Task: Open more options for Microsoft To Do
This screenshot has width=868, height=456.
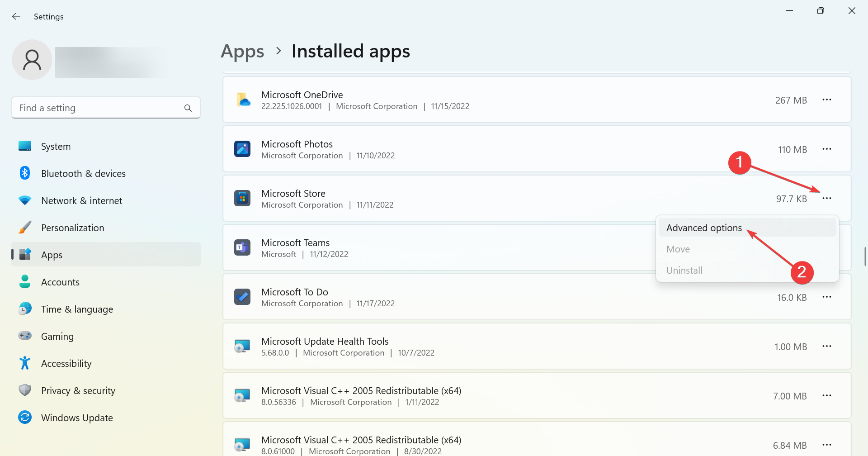Action: click(x=827, y=297)
